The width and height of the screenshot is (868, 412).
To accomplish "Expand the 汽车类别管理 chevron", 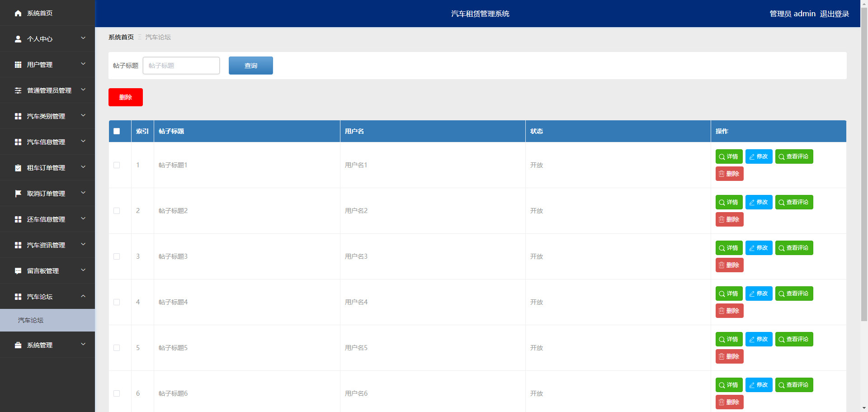I will (83, 116).
